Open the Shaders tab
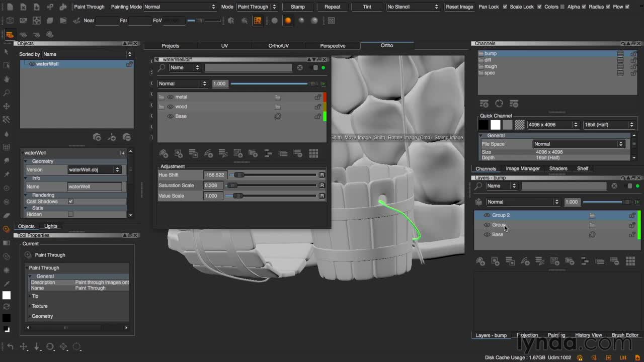 558,168
